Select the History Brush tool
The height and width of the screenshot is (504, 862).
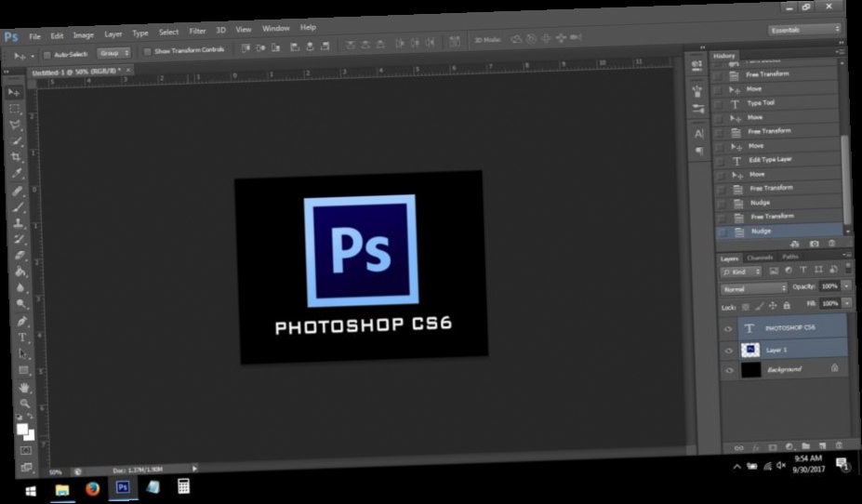tap(20, 239)
